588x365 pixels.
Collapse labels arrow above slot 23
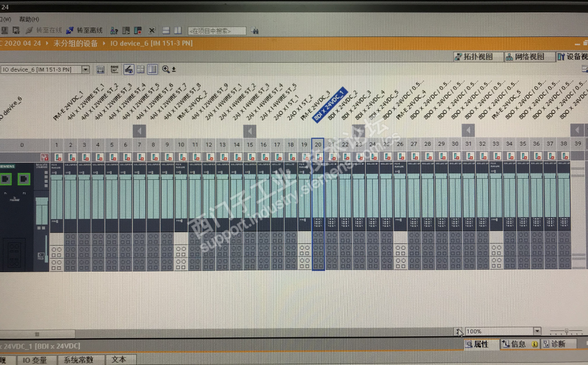click(359, 130)
